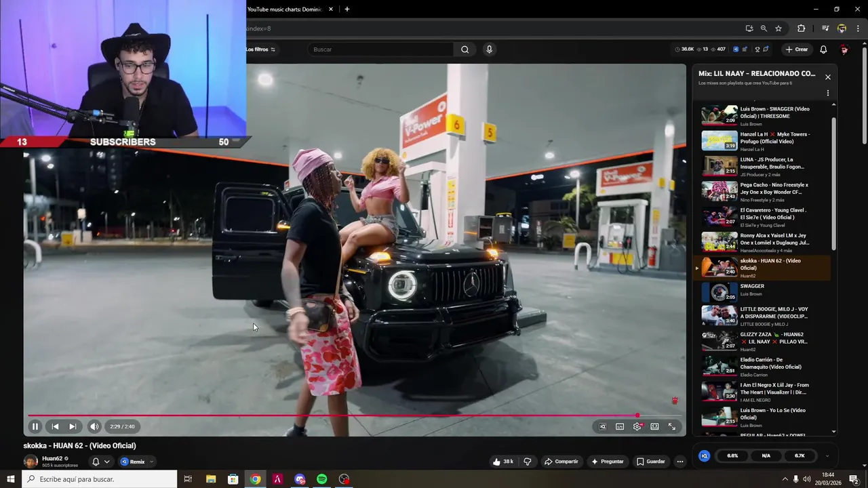Play Hanzel La H Profugo video
Screen dimensions: 868x488
[762, 141]
